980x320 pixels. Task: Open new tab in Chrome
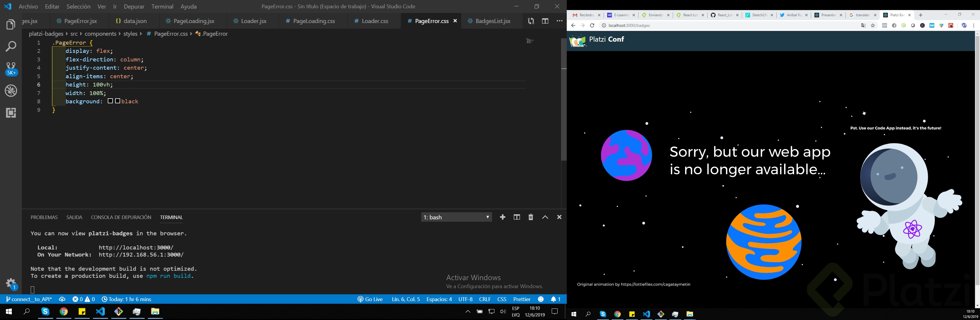(921, 15)
